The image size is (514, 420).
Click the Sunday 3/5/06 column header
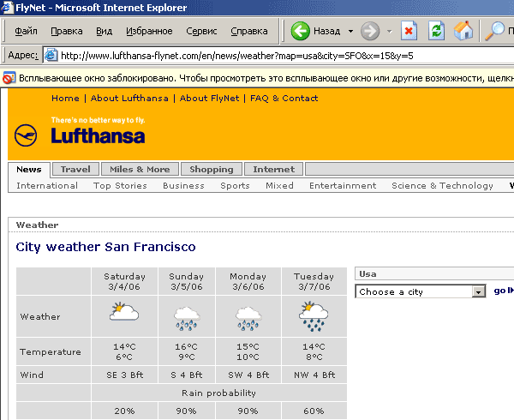pyautogui.click(x=187, y=281)
